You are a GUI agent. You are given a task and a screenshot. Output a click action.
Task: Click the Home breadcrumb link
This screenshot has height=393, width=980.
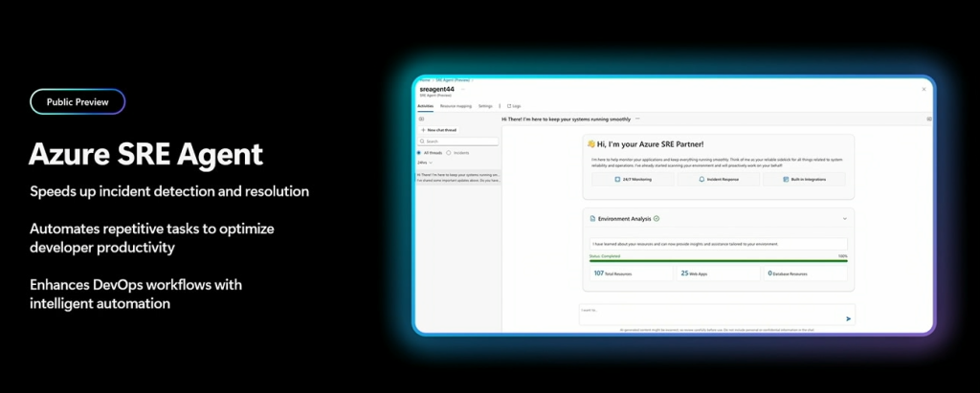tap(425, 80)
